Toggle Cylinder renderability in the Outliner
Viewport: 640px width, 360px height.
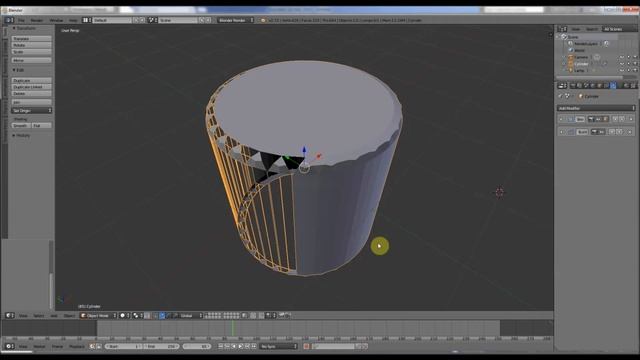tap(635, 64)
